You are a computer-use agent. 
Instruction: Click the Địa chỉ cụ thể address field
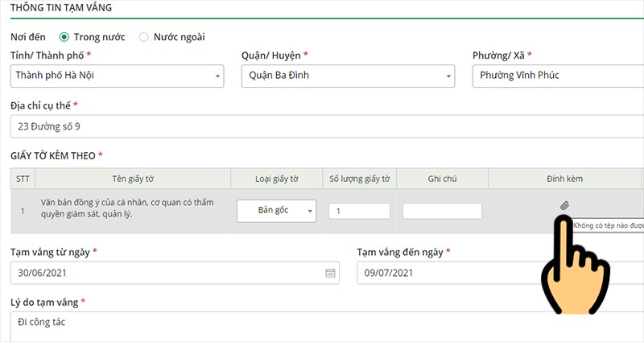pyautogui.click(x=327, y=126)
